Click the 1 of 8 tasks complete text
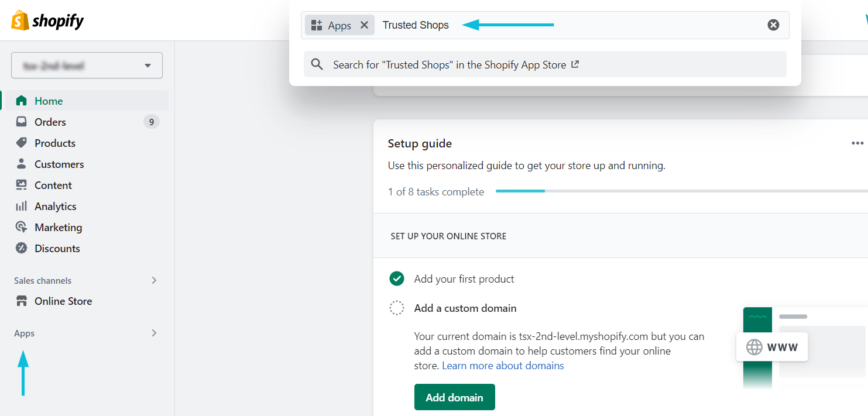Screen dimensions: 868x416 coord(436,192)
